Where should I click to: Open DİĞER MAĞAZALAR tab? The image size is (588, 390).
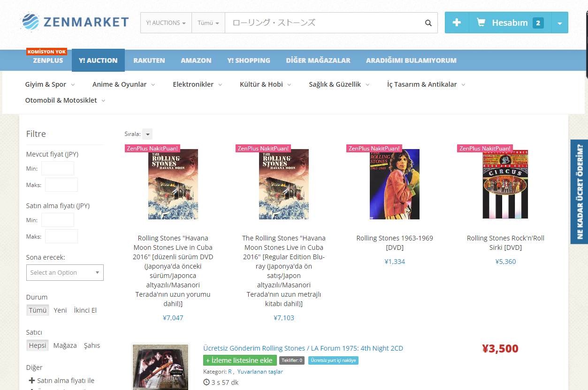[318, 60]
